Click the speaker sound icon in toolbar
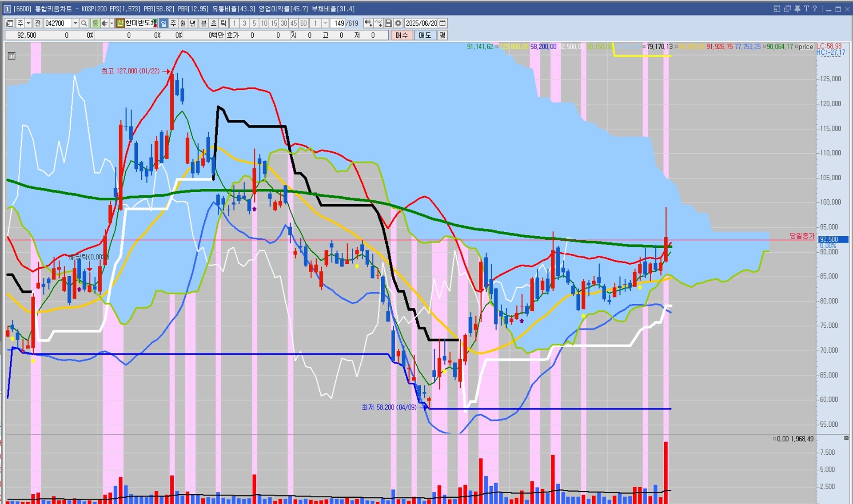Viewport: 853px width, 504px height. (x=104, y=23)
